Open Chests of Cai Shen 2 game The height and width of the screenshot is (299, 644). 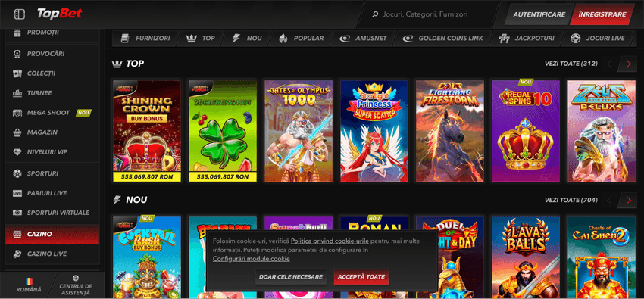coord(602,257)
